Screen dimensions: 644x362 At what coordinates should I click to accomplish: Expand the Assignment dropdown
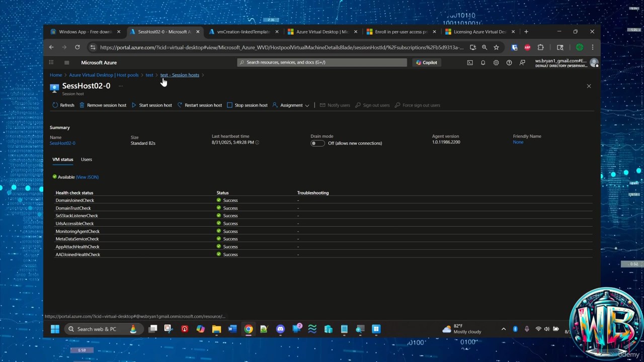(x=291, y=105)
